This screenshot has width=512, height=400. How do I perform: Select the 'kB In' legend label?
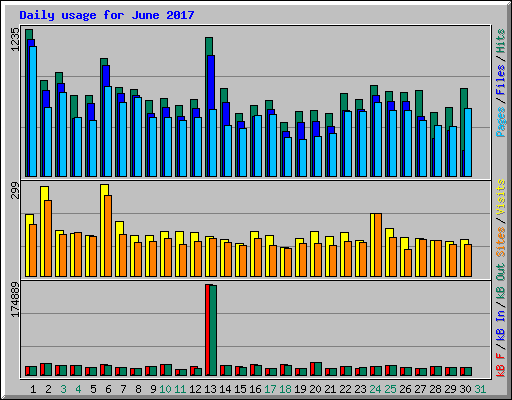tap(500, 325)
